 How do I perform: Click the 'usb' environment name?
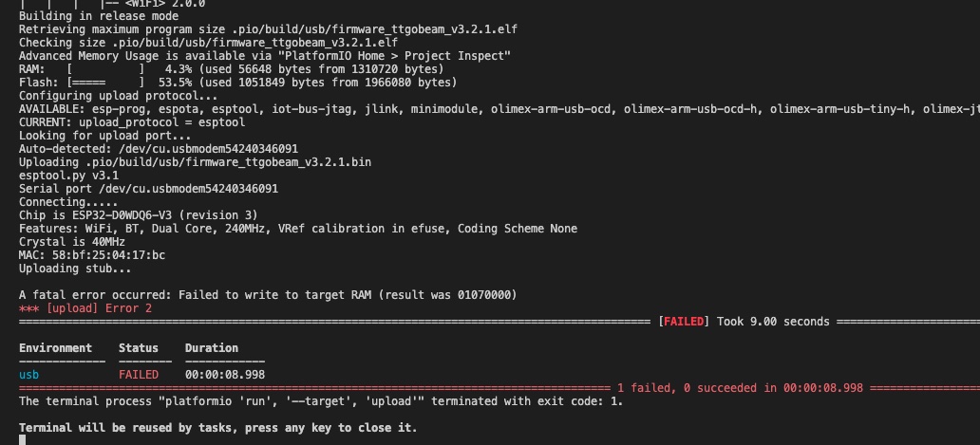pyautogui.click(x=28, y=375)
